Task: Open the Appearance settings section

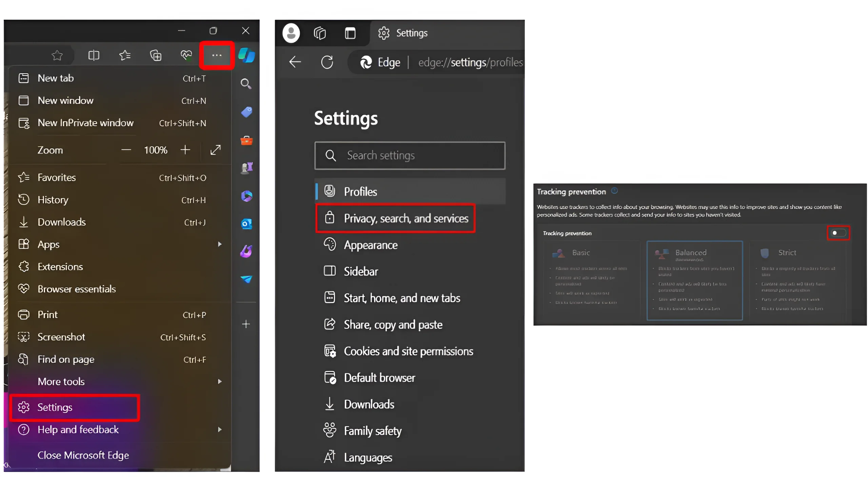Action: [410, 245]
